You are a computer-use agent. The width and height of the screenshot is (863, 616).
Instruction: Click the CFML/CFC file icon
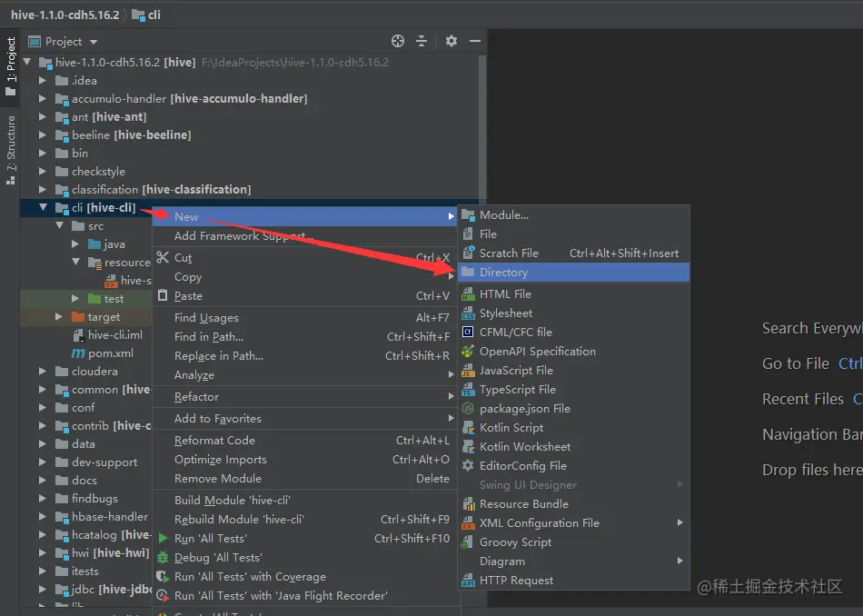tap(468, 332)
